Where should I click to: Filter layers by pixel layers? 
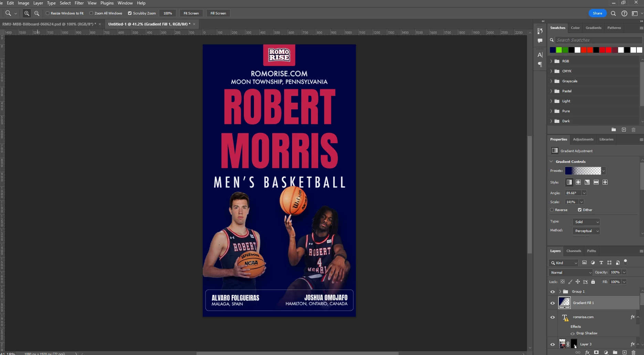(x=584, y=263)
